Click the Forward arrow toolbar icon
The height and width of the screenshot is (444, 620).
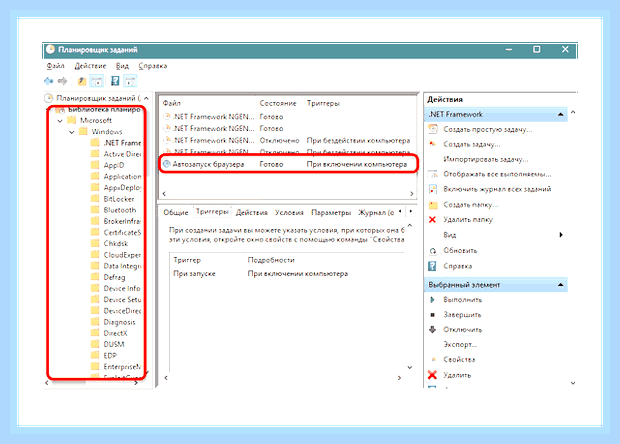click(62, 81)
